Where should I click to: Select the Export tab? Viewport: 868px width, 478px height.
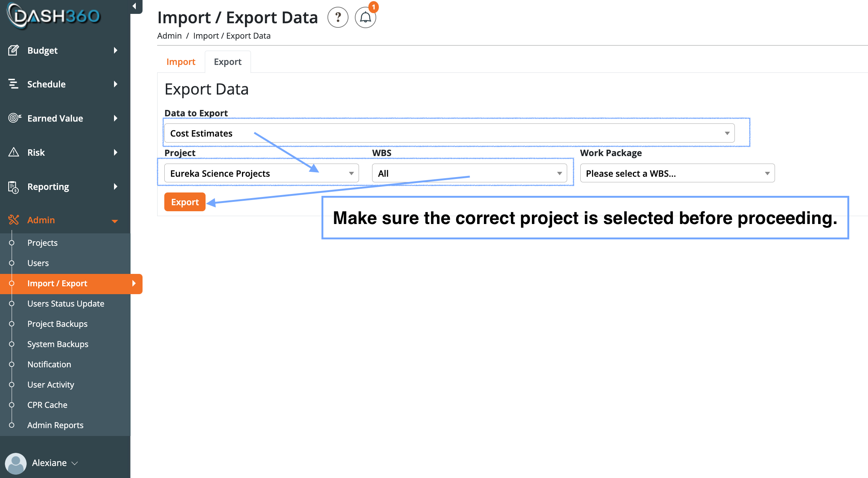click(x=228, y=62)
